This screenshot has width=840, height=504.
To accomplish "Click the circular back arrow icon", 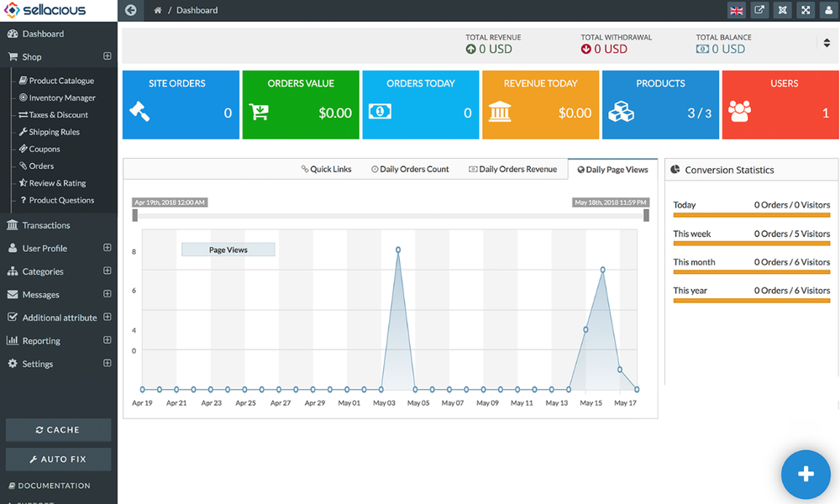I will point(130,10).
